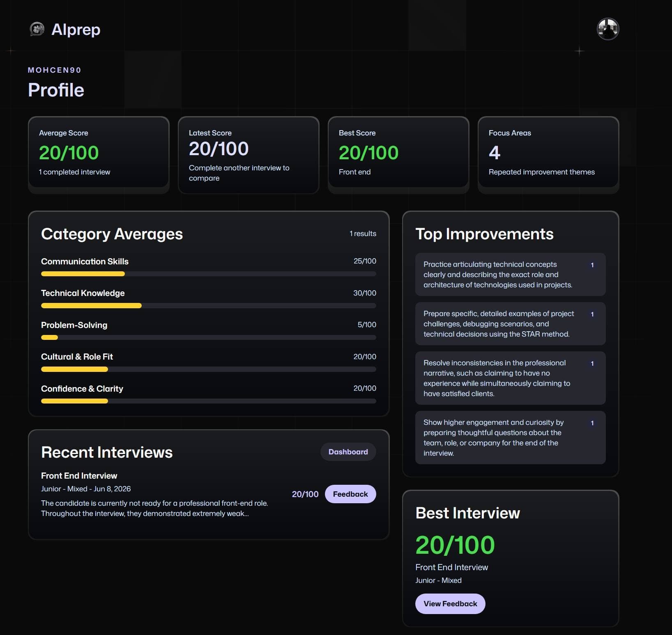Image resolution: width=672 pixels, height=635 pixels.
Task: Click the 'Resolve inconsistencies' improvement item
Action: coord(510,378)
